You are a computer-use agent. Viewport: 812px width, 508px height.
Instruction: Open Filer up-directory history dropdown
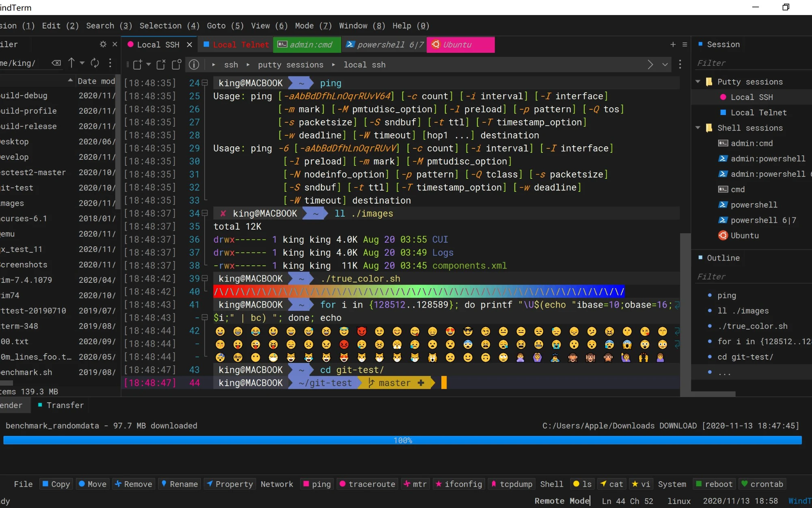[82, 63]
